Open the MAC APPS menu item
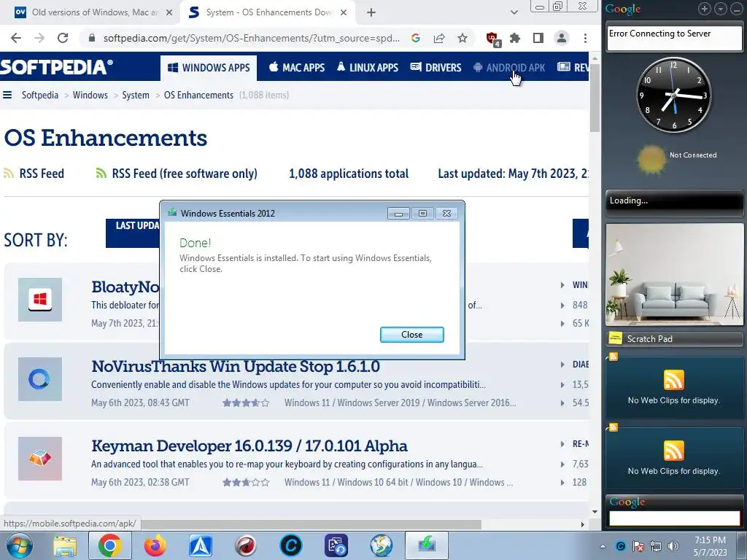747x560 pixels. (297, 68)
